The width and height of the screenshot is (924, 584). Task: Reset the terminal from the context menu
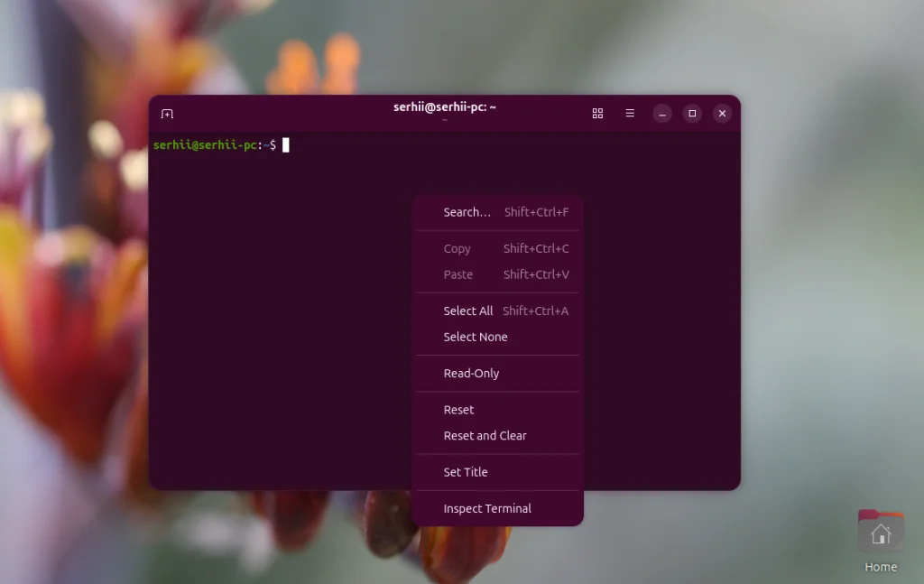click(x=458, y=409)
